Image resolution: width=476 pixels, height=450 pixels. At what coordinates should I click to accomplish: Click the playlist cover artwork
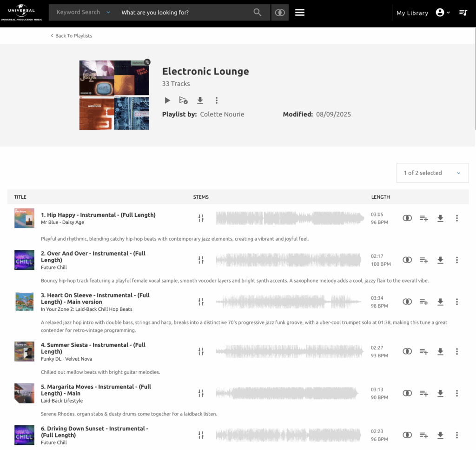(114, 95)
